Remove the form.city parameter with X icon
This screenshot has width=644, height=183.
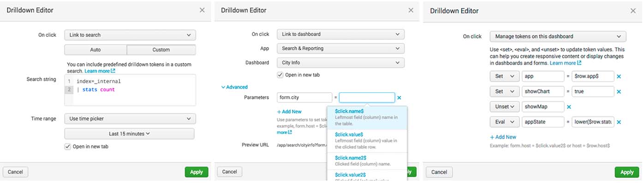(x=399, y=98)
